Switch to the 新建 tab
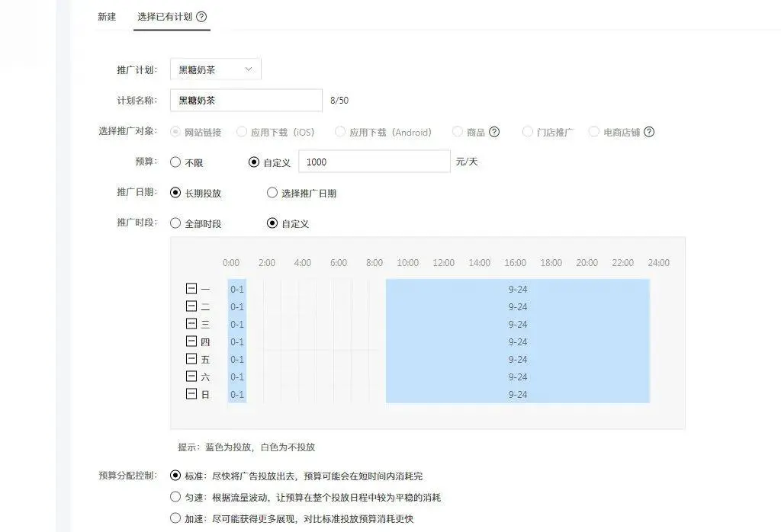 coord(107,17)
